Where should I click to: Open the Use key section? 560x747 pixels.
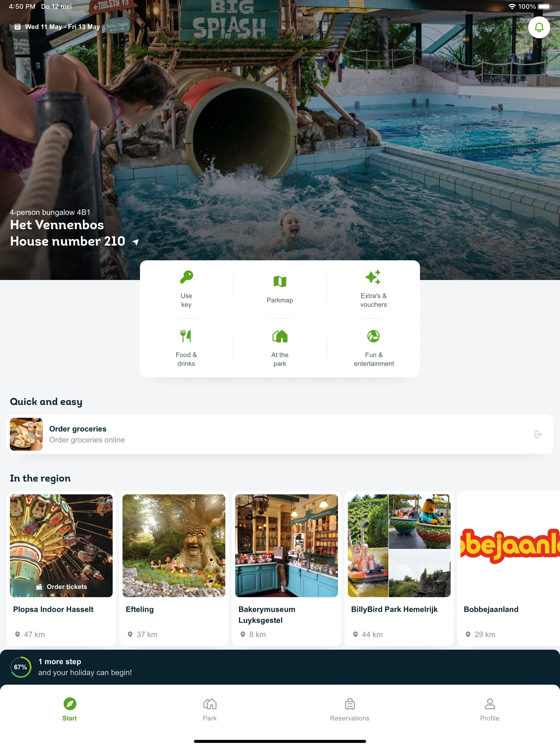coord(186,288)
